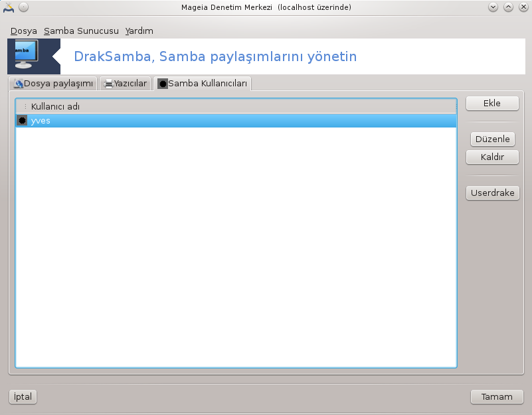
Task: Open the Dosya menu
Action: tap(24, 31)
